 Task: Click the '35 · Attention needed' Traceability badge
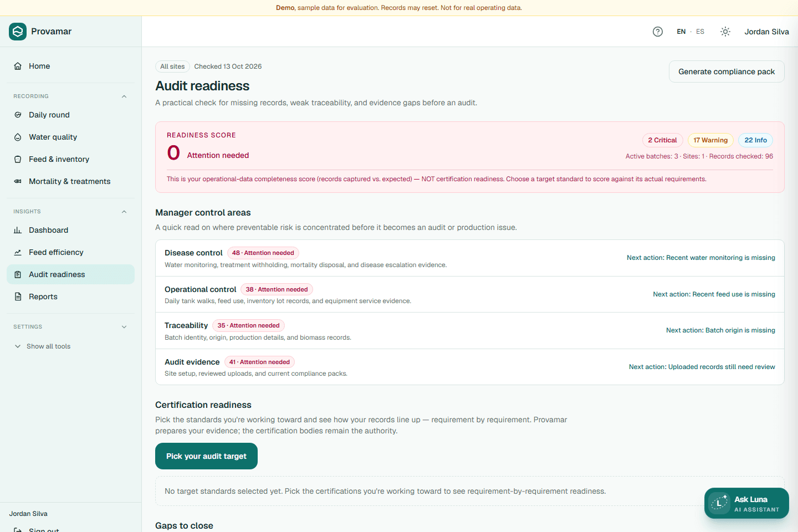(248, 325)
